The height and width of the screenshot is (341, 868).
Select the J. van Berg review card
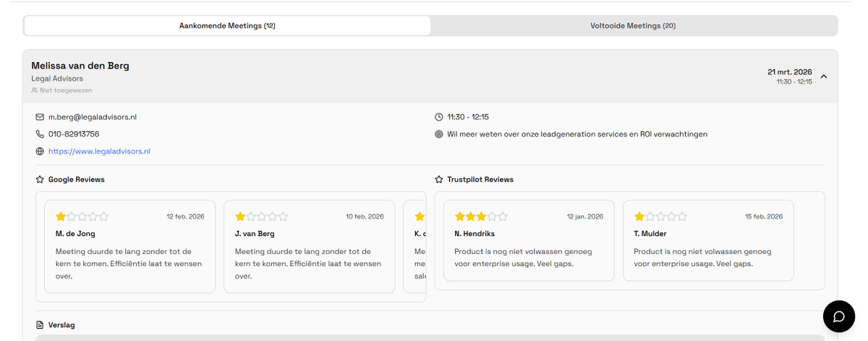coord(309,246)
